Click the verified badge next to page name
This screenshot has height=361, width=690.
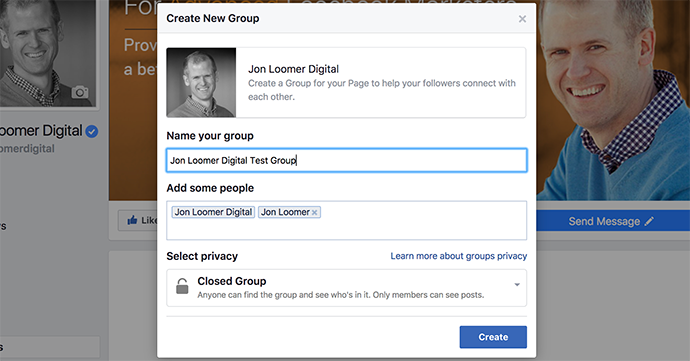click(92, 131)
